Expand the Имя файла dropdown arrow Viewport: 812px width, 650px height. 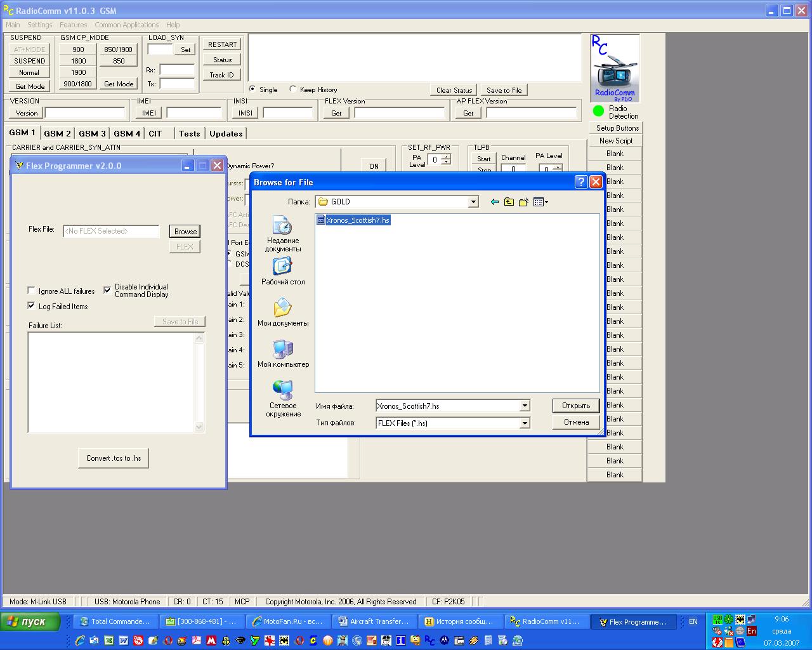point(525,406)
